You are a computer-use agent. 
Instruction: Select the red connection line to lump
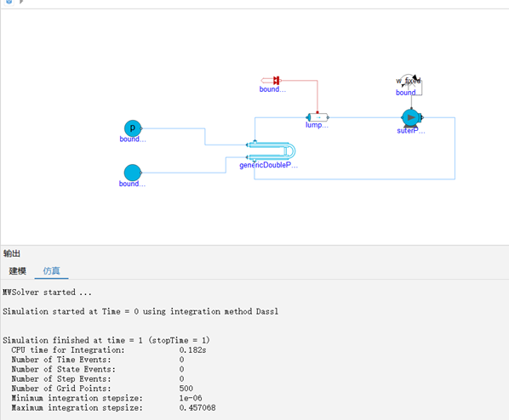317,94
